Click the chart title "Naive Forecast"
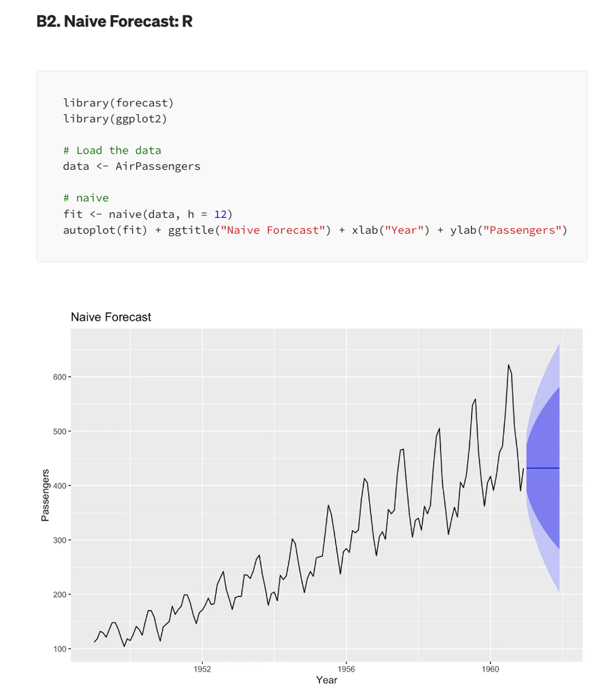This screenshot has width=606, height=700. point(111,317)
